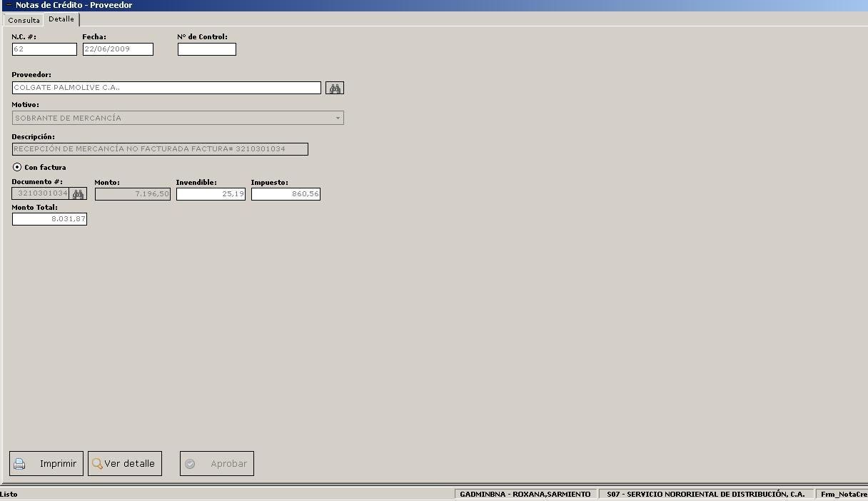Image resolution: width=868 pixels, height=501 pixels.
Task: Open document lookup binoculars beside Documento #
Action: click(78, 193)
